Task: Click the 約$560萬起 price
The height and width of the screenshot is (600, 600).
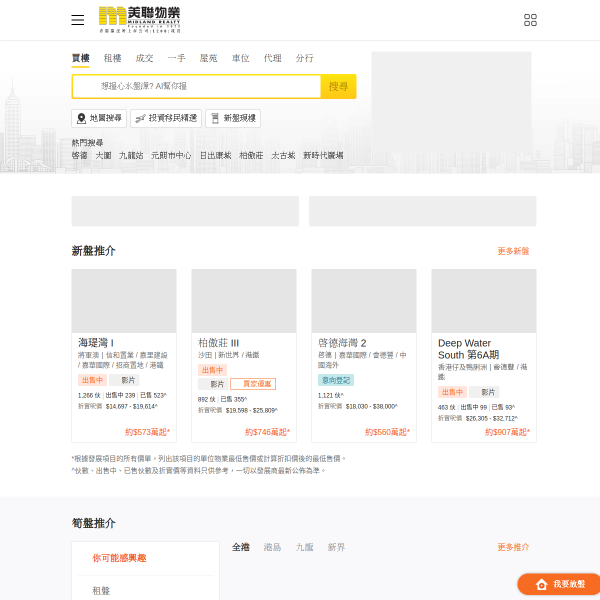Action: click(387, 432)
